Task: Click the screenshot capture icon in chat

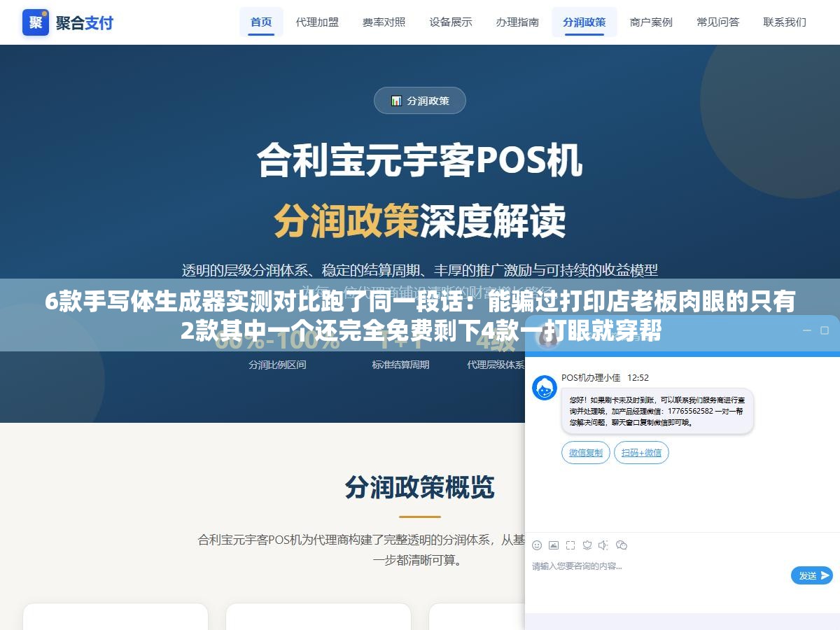Action: tap(570, 545)
